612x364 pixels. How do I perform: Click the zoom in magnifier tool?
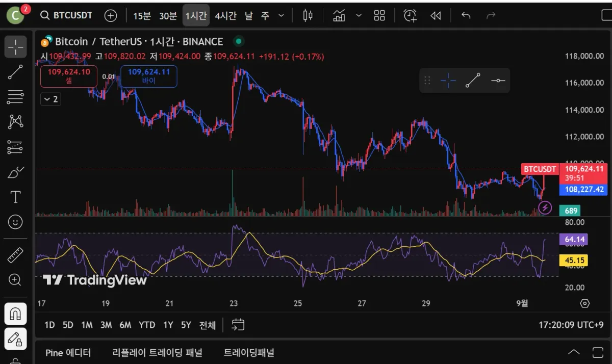[x=15, y=279]
